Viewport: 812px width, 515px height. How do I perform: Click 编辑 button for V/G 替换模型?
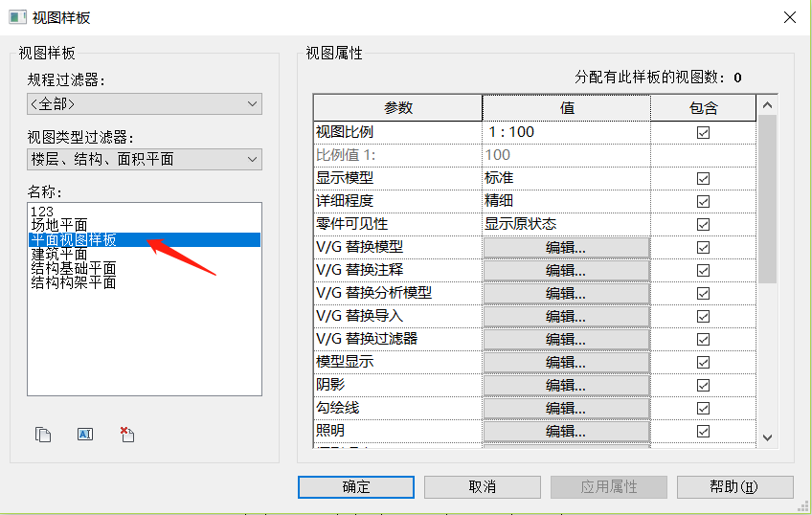tap(566, 247)
